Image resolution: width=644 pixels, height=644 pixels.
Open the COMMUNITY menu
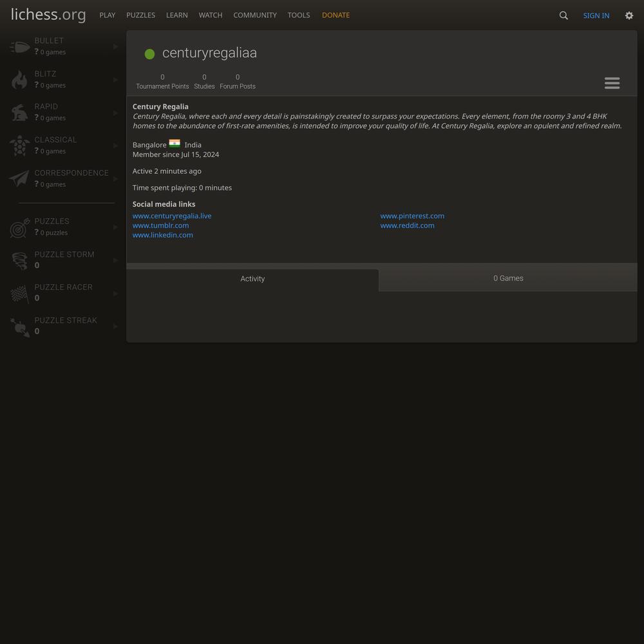click(x=254, y=15)
